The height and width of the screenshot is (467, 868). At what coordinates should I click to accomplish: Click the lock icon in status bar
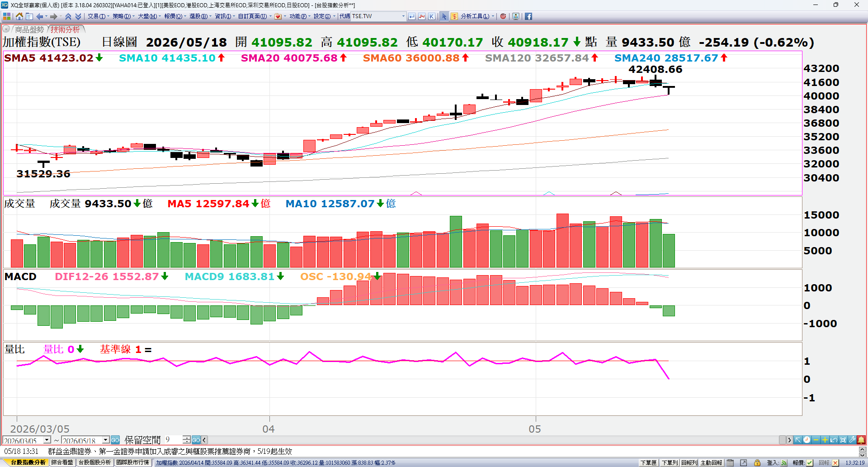(x=757, y=462)
